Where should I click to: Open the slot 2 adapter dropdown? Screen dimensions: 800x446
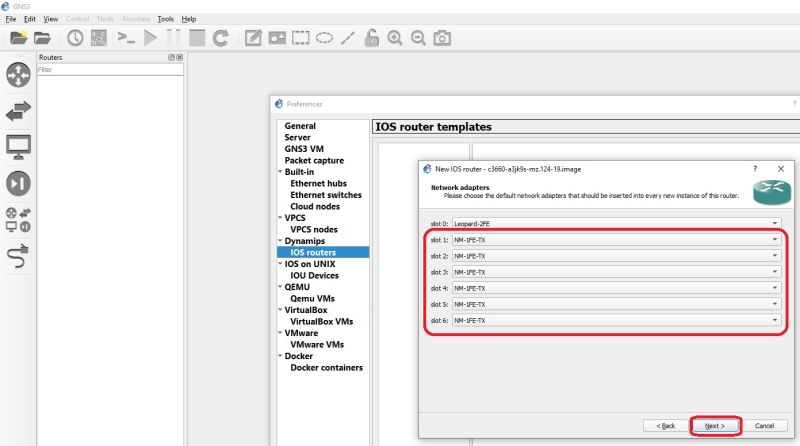click(616, 256)
